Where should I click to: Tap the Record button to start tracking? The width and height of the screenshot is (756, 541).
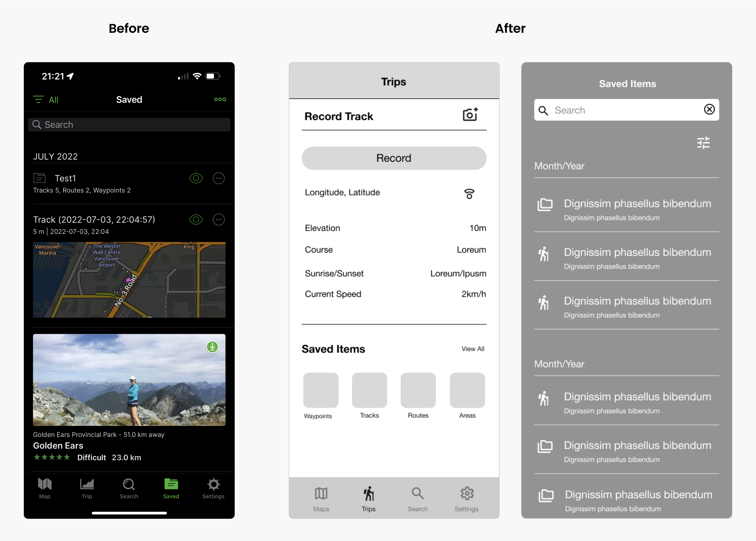pyautogui.click(x=393, y=158)
